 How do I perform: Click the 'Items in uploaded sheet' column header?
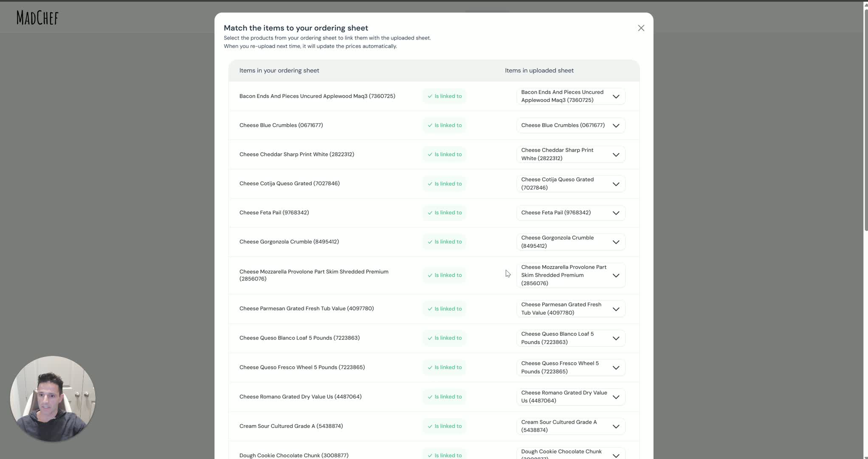pos(539,71)
